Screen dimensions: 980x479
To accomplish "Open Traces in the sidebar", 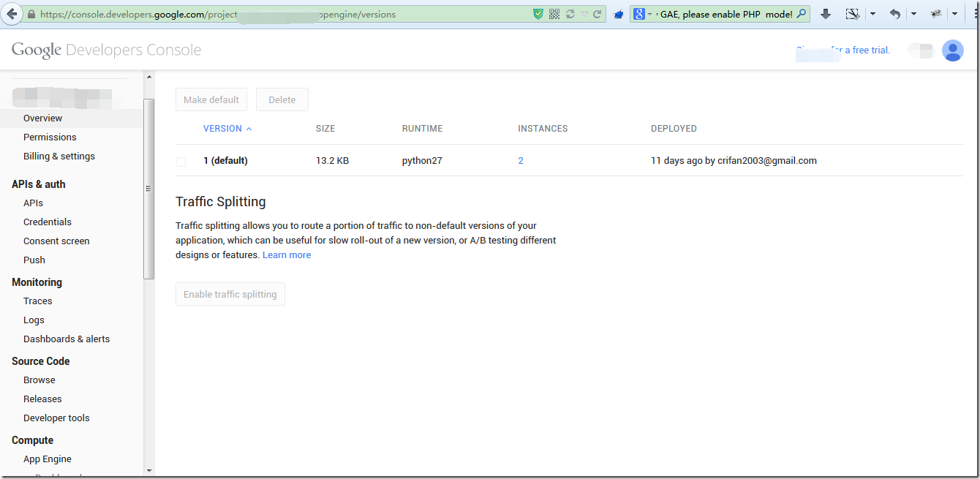I will pyautogui.click(x=38, y=301).
